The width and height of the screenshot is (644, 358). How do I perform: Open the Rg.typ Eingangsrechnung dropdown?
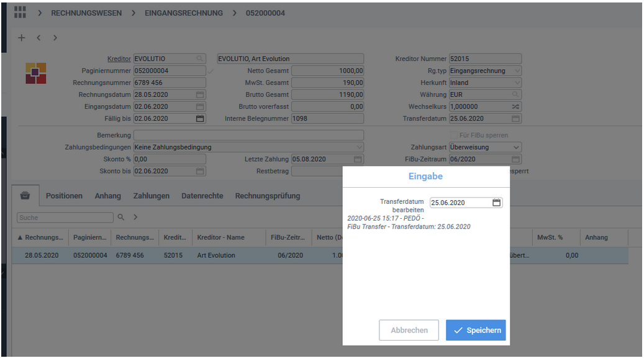(517, 71)
